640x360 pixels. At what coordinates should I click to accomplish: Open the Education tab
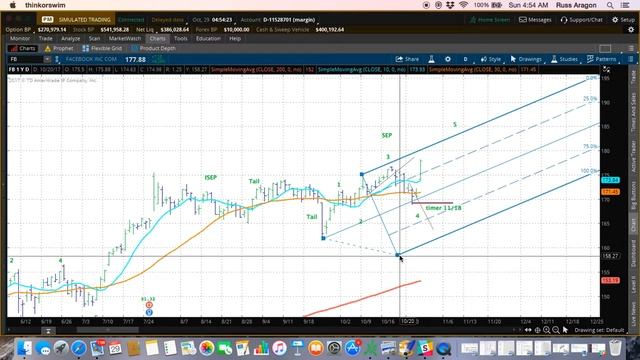[x=208, y=38]
